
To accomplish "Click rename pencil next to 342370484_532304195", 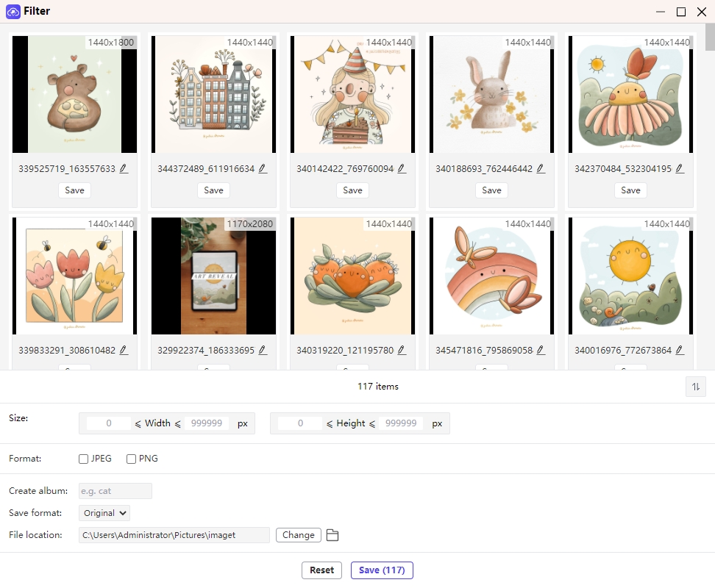I will (x=680, y=168).
